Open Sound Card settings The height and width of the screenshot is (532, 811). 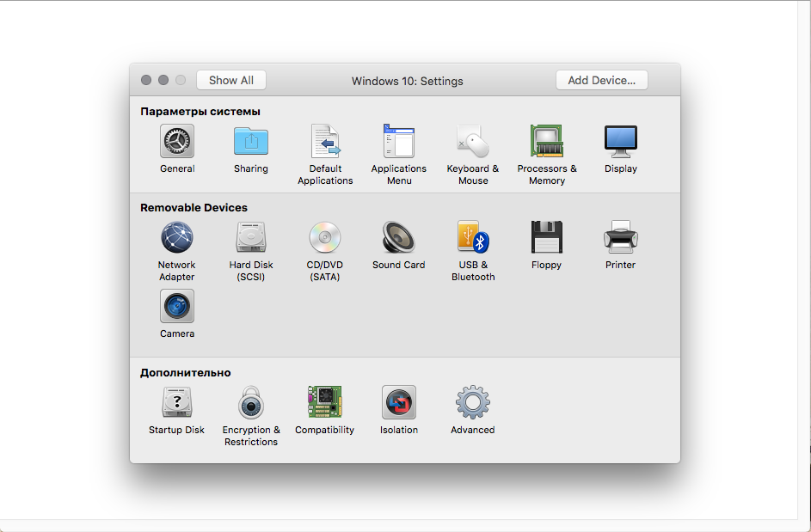[398, 237]
